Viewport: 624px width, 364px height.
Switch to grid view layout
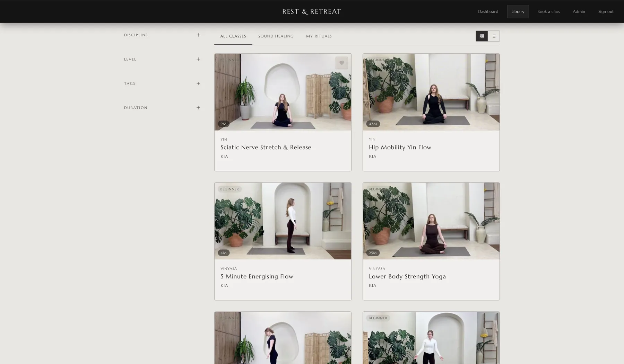click(482, 36)
